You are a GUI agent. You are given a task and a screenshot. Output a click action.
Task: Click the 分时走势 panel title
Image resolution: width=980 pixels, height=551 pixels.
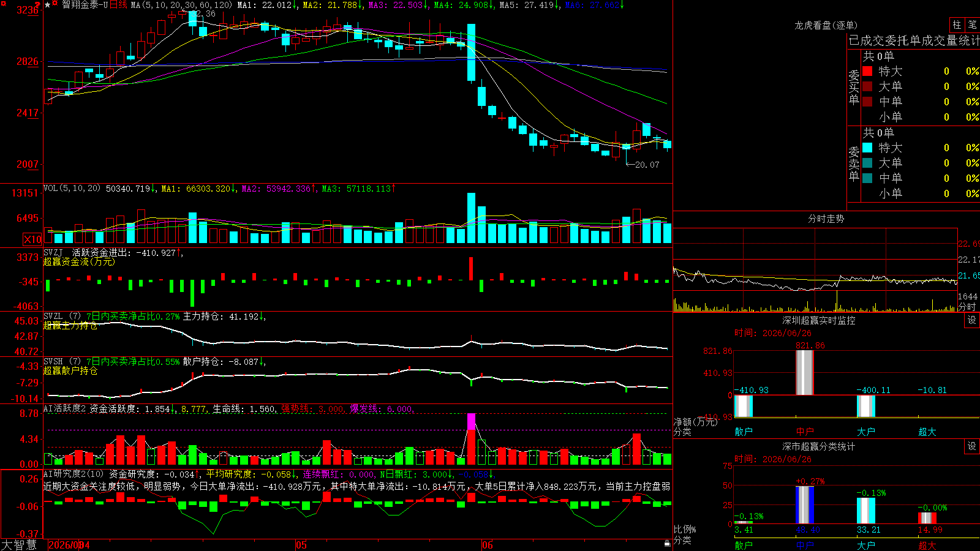pos(826,219)
